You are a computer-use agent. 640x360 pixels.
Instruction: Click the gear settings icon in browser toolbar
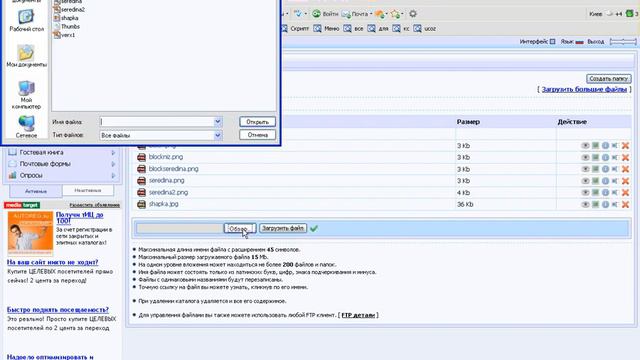413,14
